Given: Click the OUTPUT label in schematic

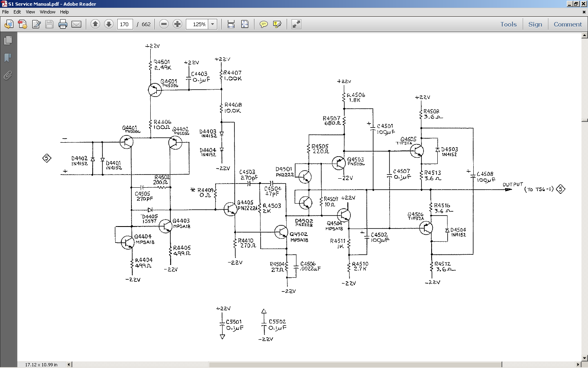Looking at the screenshot, I should [512, 185].
